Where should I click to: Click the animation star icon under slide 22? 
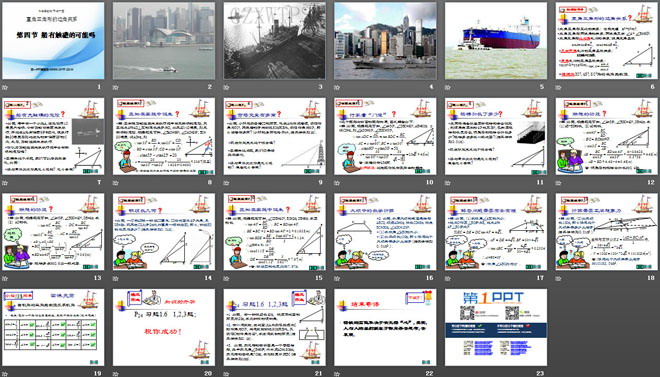[x=337, y=374]
